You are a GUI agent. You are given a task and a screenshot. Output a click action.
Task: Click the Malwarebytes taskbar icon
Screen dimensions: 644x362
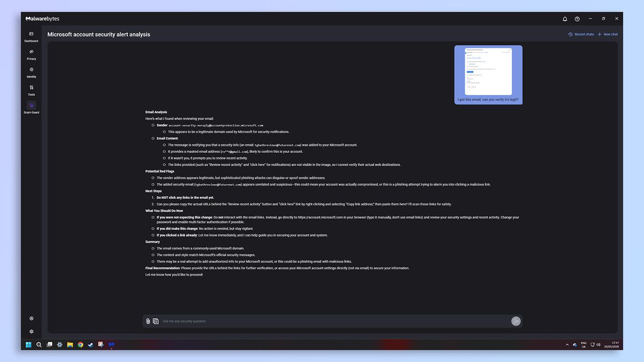pyautogui.click(x=111, y=344)
